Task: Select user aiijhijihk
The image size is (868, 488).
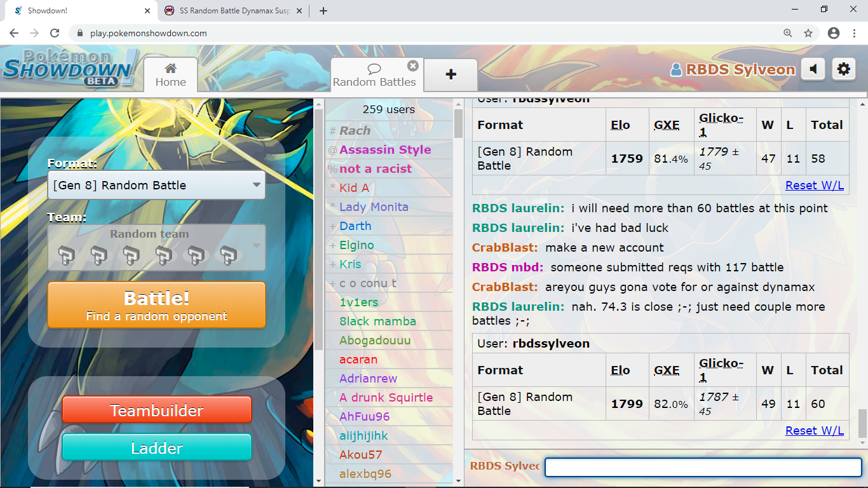Action: click(389, 435)
